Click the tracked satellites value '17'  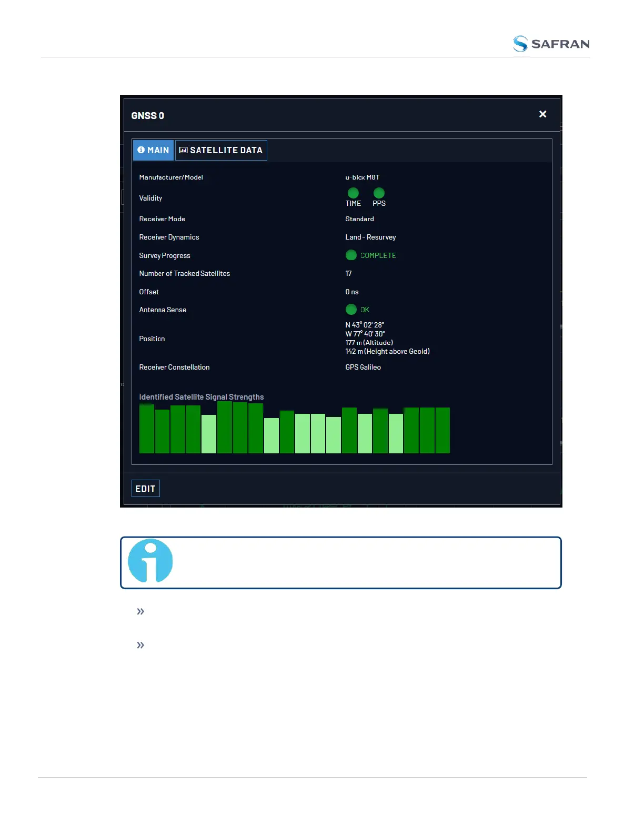(x=348, y=274)
